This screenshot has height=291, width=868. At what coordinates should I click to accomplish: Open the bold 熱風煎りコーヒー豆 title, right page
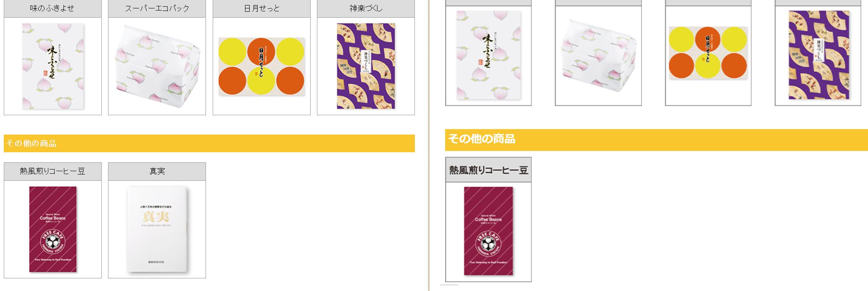click(488, 170)
